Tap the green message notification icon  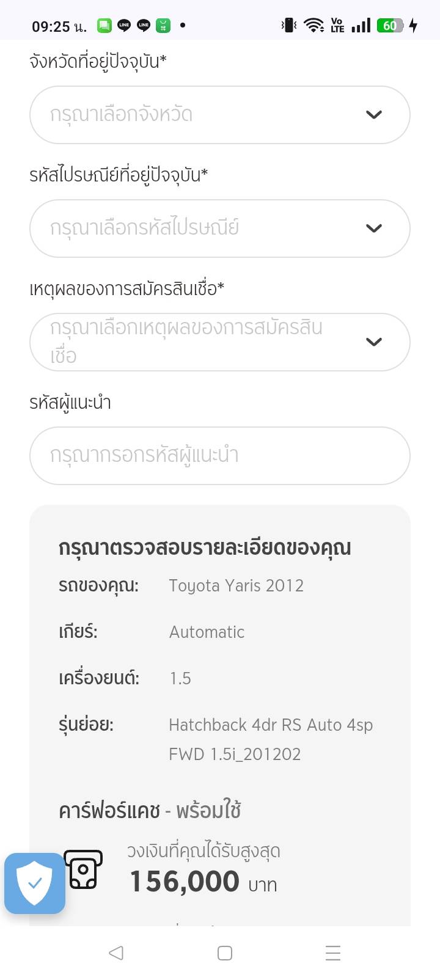[105, 26]
